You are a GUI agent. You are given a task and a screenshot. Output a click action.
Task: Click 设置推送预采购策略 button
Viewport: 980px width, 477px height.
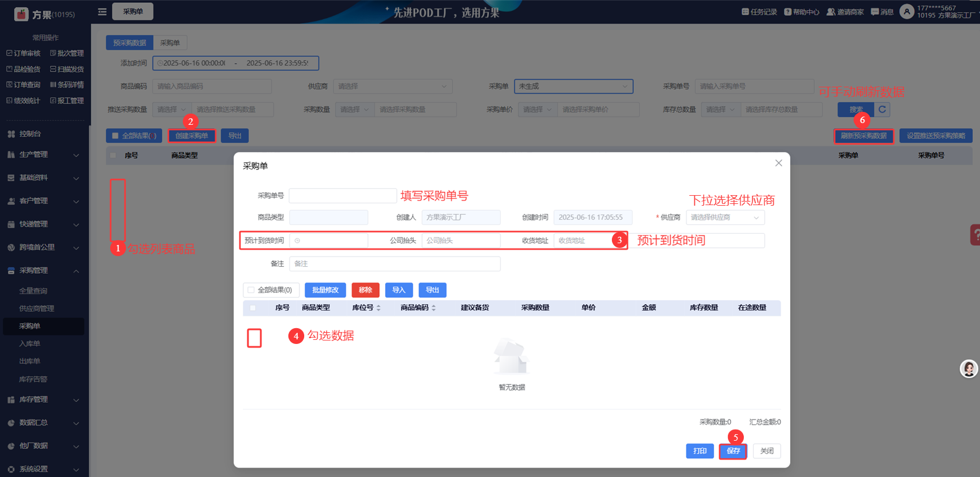pyautogui.click(x=936, y=136)
